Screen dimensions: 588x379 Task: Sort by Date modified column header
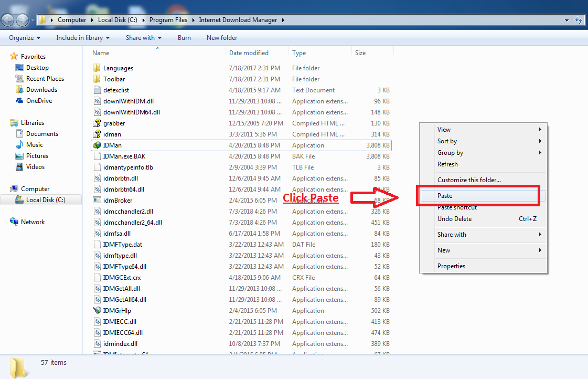pyautogui.click(x=257, y=53)
